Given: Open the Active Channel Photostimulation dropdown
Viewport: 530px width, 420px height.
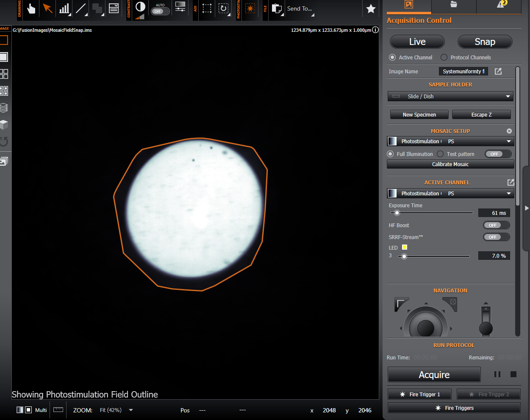Looking at the screenshot, I should point(450,194).
